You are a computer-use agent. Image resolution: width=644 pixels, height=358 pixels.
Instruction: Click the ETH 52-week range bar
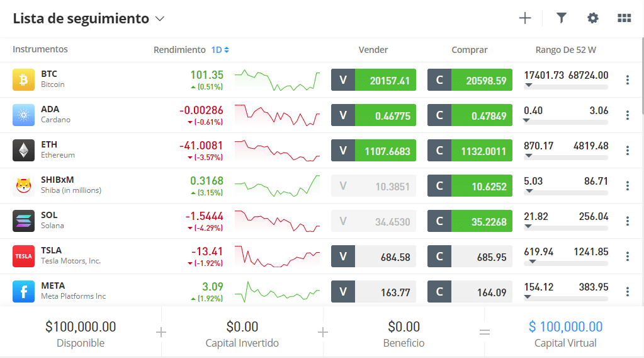(x=566, y=158)
